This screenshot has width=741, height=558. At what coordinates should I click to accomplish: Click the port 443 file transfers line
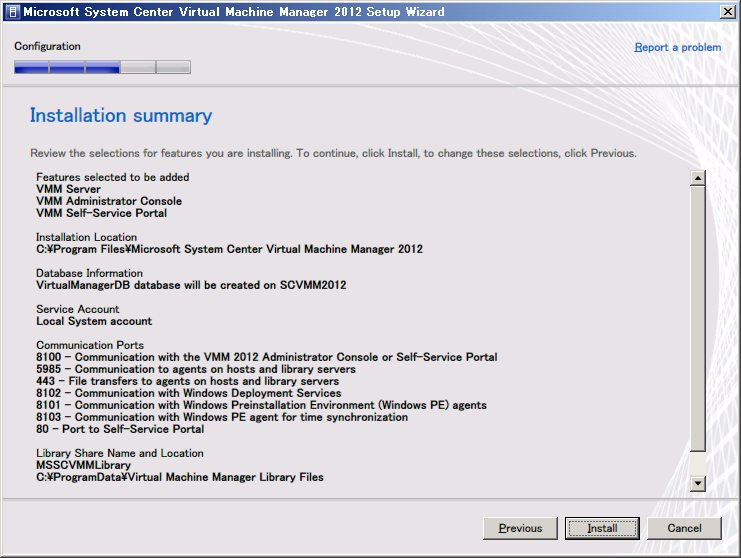point(188,381)
